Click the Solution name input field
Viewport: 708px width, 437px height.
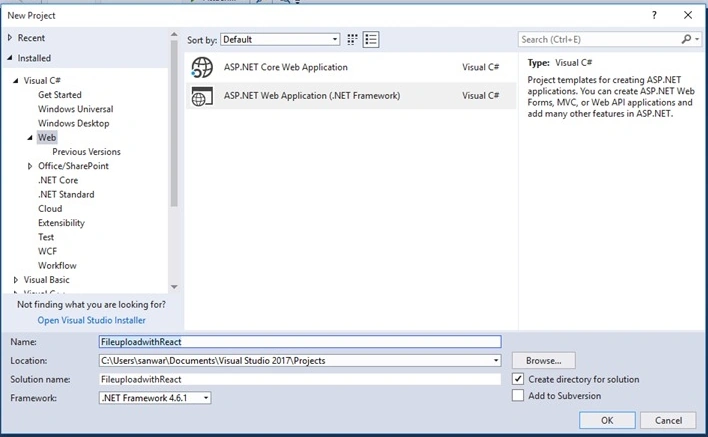click(x=300, y=379)
